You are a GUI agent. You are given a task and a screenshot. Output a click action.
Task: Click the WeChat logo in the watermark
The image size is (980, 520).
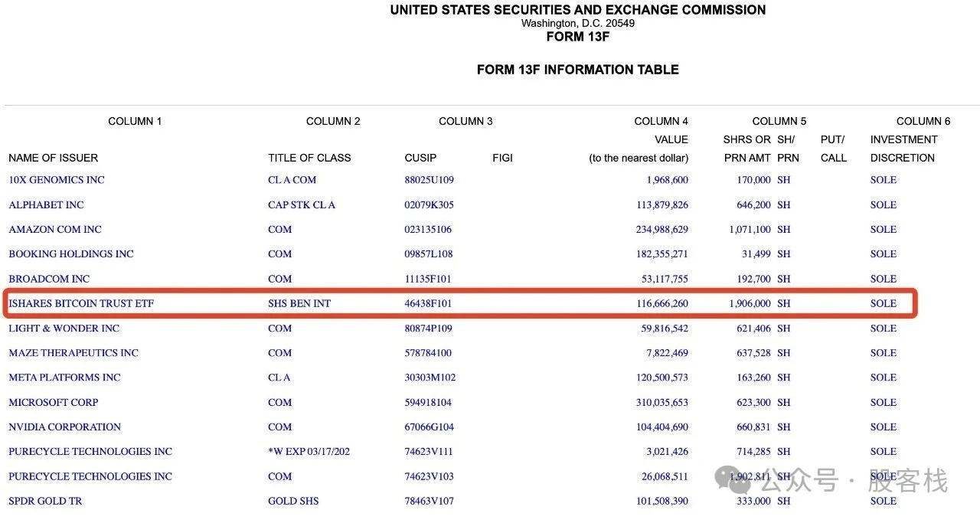[x=733, y=479]
